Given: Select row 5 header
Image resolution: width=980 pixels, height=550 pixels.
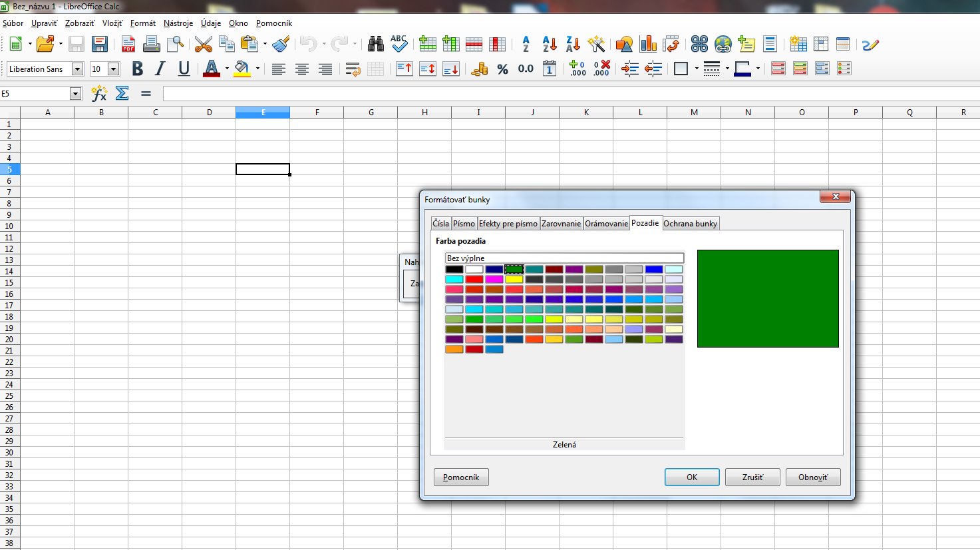Looking at the screenshot, I should pos(9,169).
